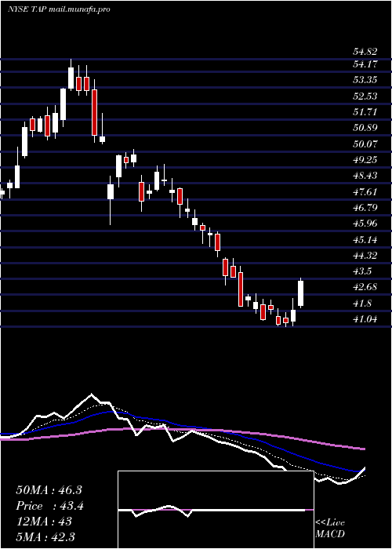This screenshot has height=549, width=392.
Task: Click the 'Price : 43.4' readout
Action: coord(49,506)
